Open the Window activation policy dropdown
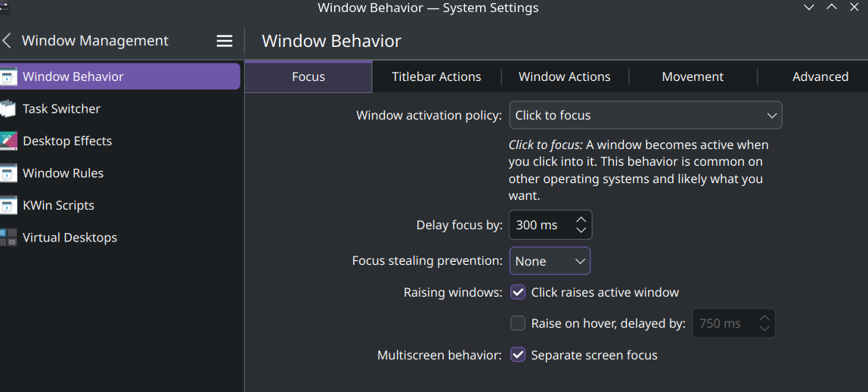868x392 pixels. pyautogui.click(x=645, y=116)
